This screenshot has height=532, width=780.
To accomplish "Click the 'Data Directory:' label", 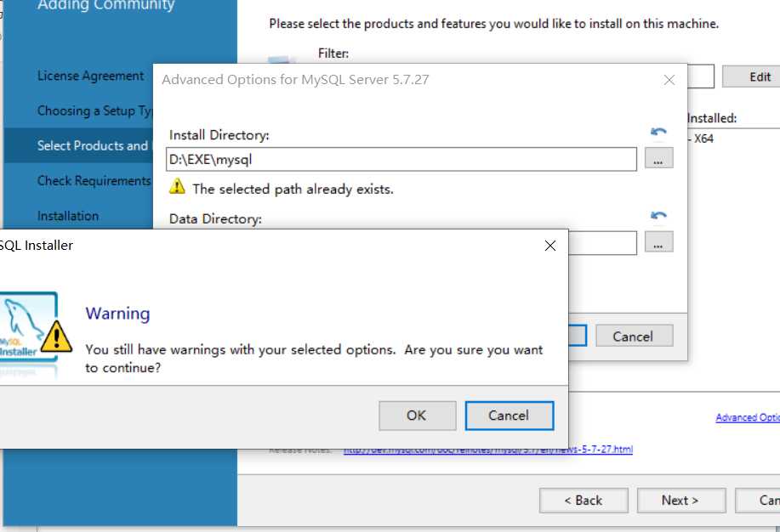I will pyautogui.click(x=215, y=218).
